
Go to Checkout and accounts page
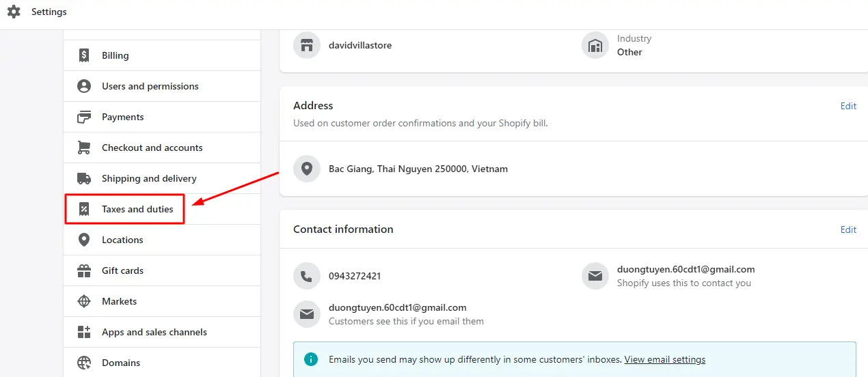coord(152,148)
